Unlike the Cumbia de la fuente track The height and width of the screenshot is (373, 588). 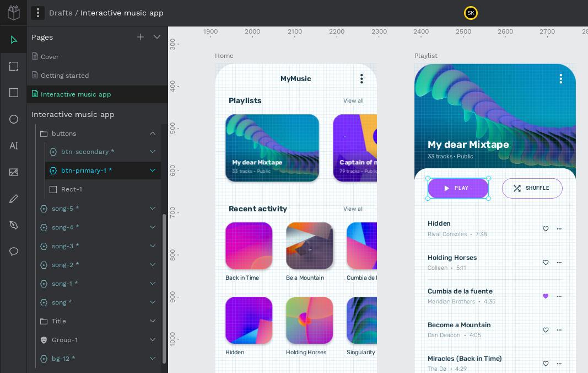[x=546, y=296]
